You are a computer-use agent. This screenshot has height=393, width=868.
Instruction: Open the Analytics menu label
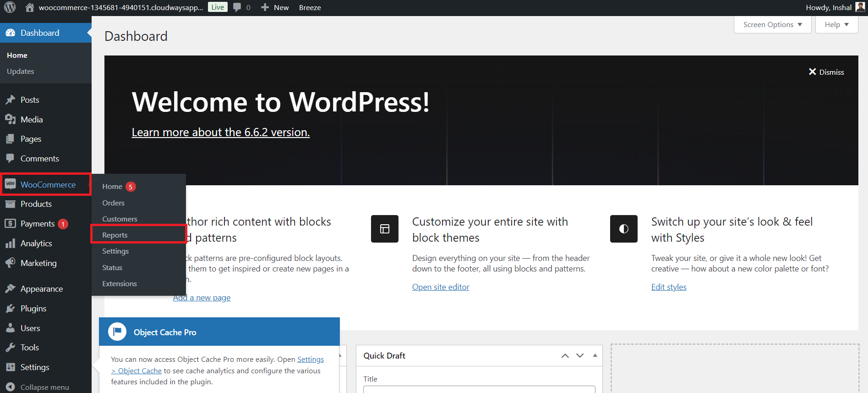36,244
